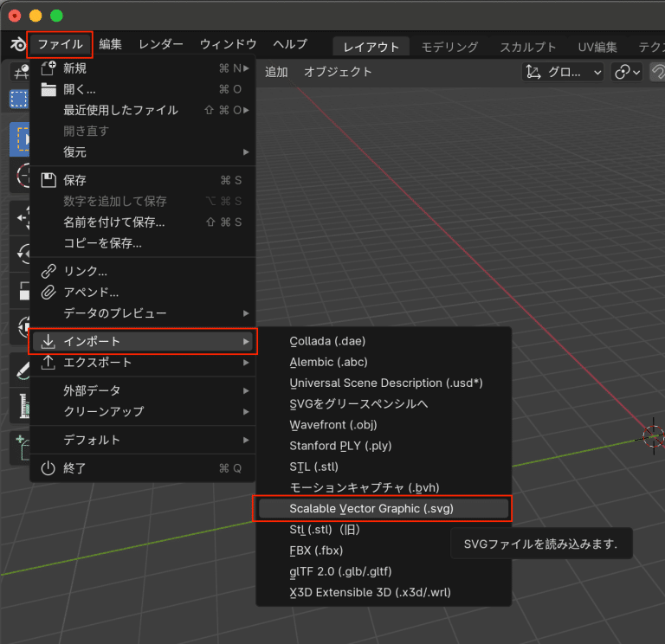
Task: Open the ファイル menu
Action: pyautogui.click(x=60, y=44)
